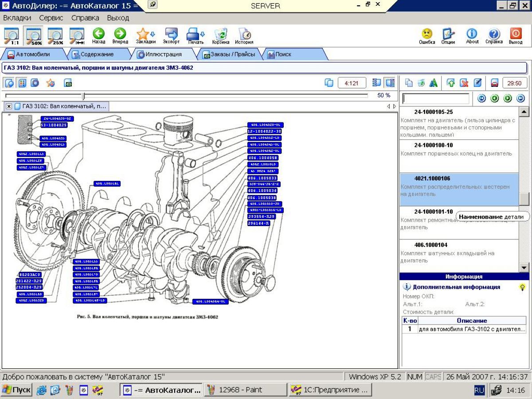Open the История history
The width and height of the screenshot is (532, 399).
pyautogui.click(x=244, y=36)
